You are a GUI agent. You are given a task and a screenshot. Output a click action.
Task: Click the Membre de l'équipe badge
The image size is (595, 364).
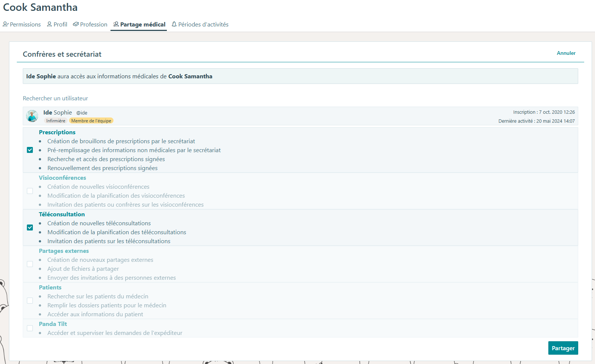[x=91, y=121]
